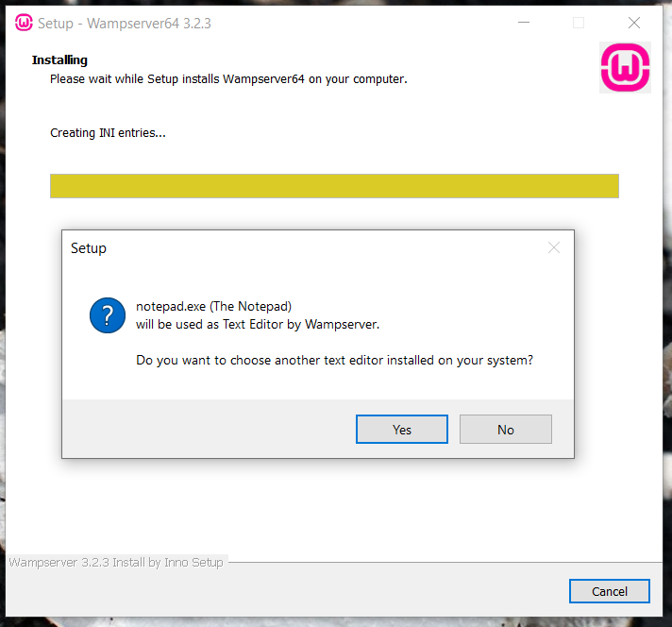
Task: Click the yellow installation progress bar
Action: (x=334, y=186)
